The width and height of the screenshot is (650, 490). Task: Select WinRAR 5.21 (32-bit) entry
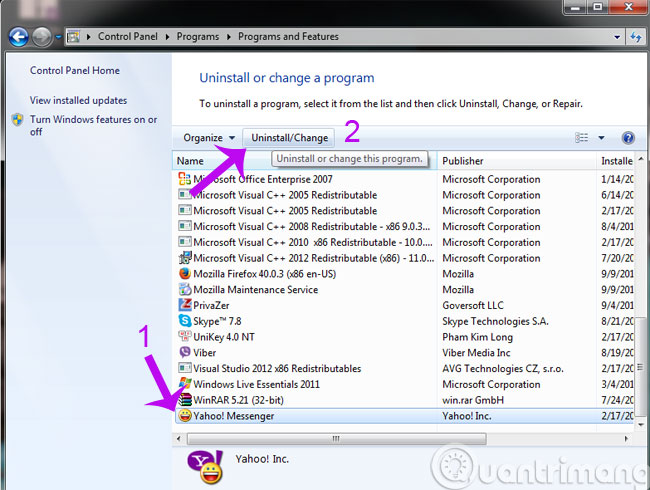(x=238, y=400)
